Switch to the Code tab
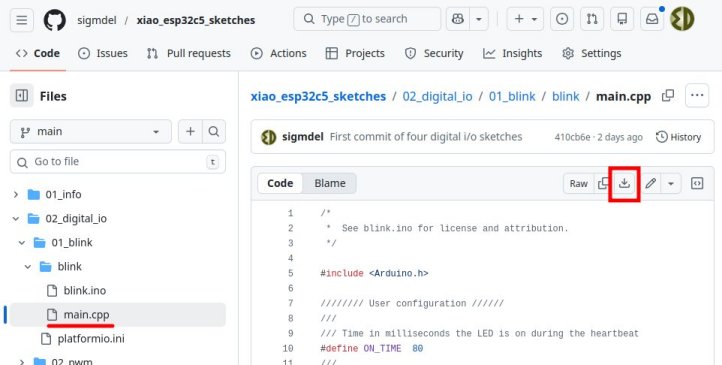This screenshot has height=365, width=722. (x=38, y=53)
